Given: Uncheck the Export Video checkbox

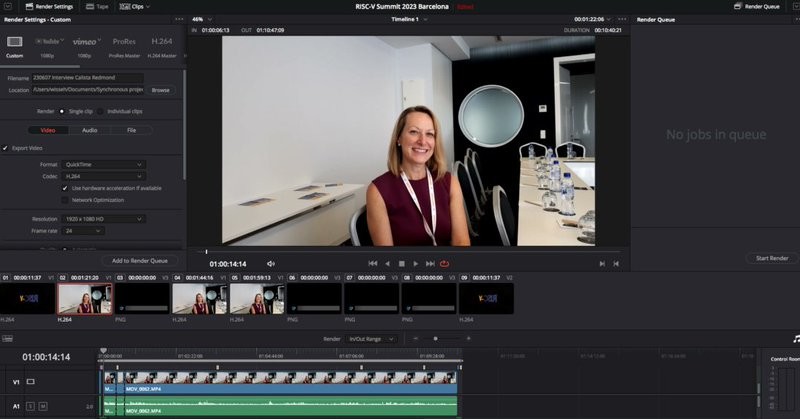Looking at the screenshot, I should pyautogui.click(x=5, y=148).
